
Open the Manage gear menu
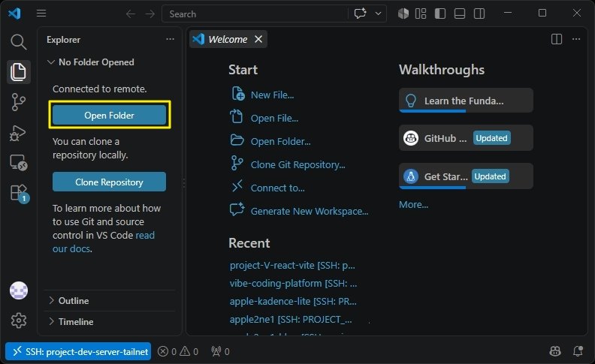pyautogui.click(x=18, y=320)
